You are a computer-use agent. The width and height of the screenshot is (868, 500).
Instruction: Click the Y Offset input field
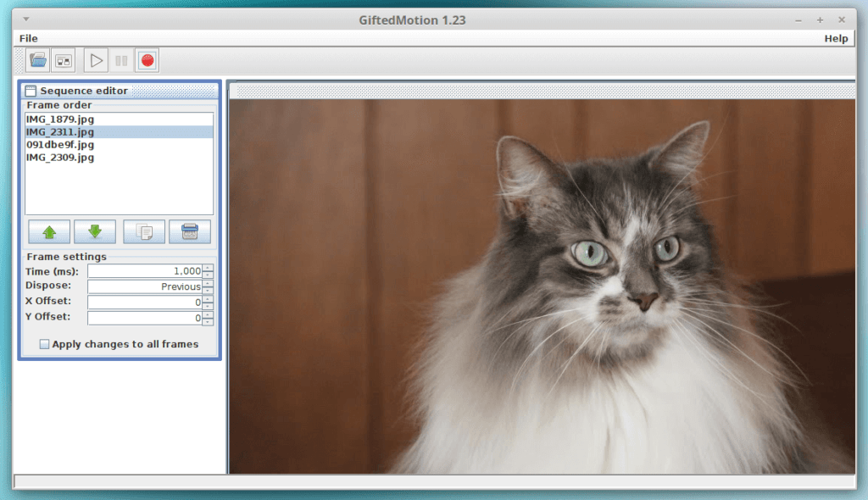(145, 318)
